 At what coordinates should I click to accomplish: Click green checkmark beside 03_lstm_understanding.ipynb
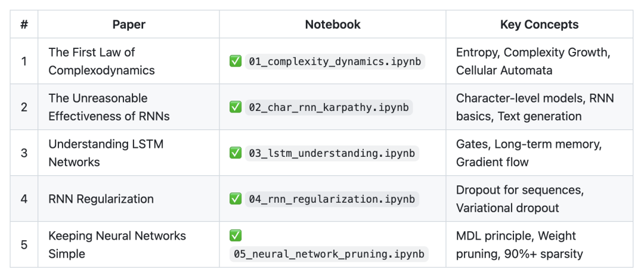235,153
